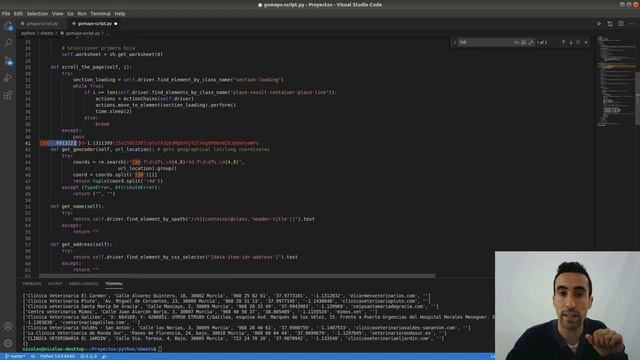Open the File menu
This screenshot has width=640, height=360.
[6, 13]
